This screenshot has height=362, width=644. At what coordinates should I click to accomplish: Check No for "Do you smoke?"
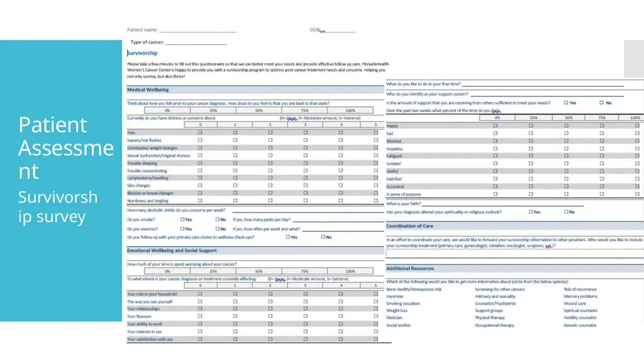pyautogui.click(x=217, y=219)
